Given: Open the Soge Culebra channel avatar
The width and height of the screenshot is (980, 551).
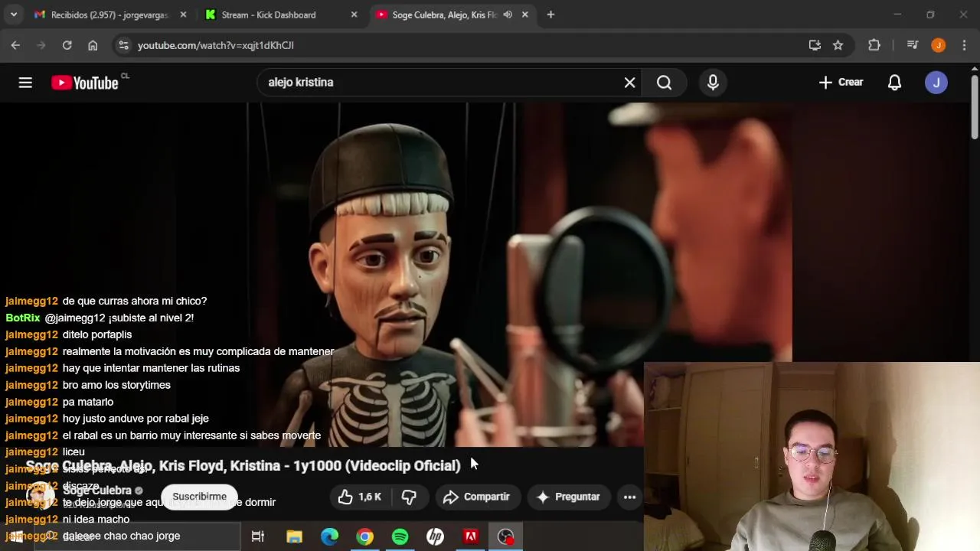Looking at the screenshot, I should coord(41,497).
